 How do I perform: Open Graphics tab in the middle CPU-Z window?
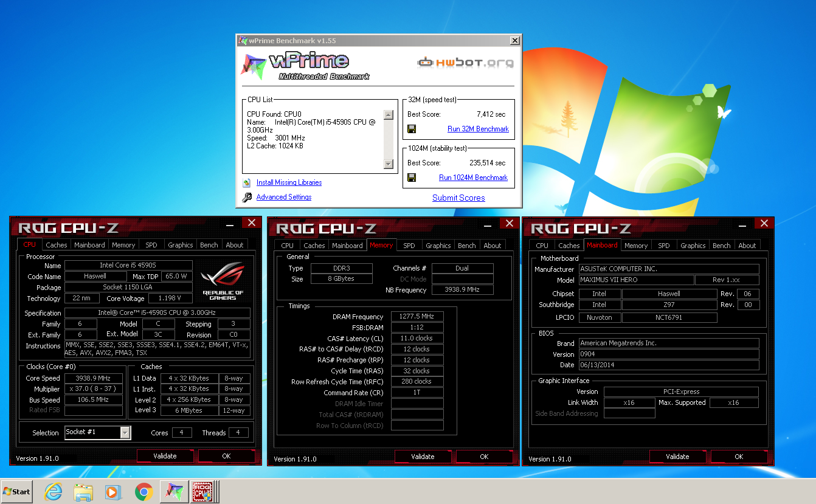click(438, 246)
